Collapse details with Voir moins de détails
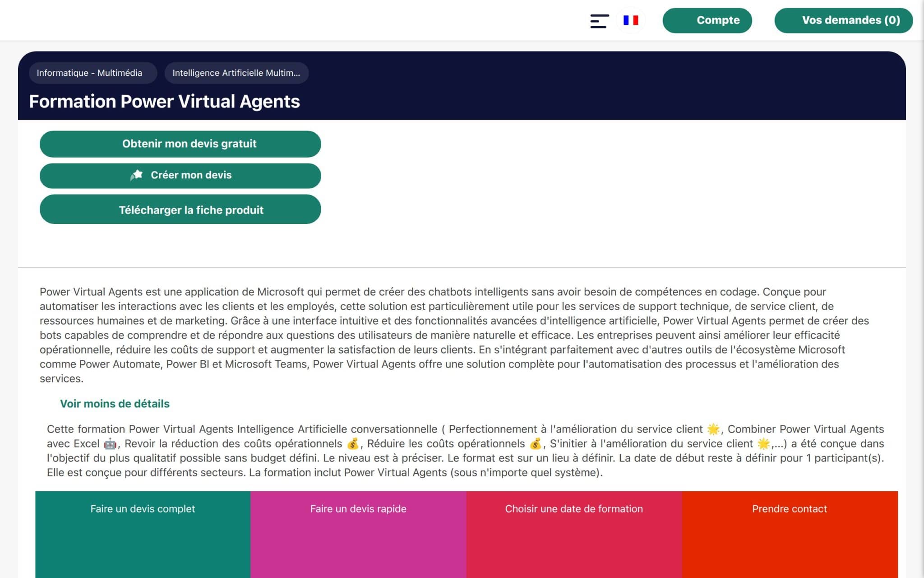The height and width of the screenshot is (578, 924). click(115, 404)
